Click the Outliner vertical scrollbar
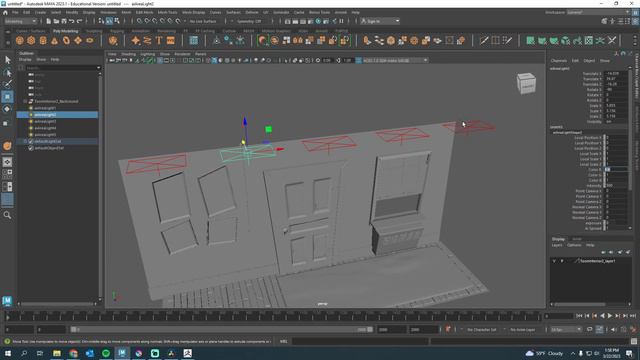640x360 pixels. click(x=100, y=188)
